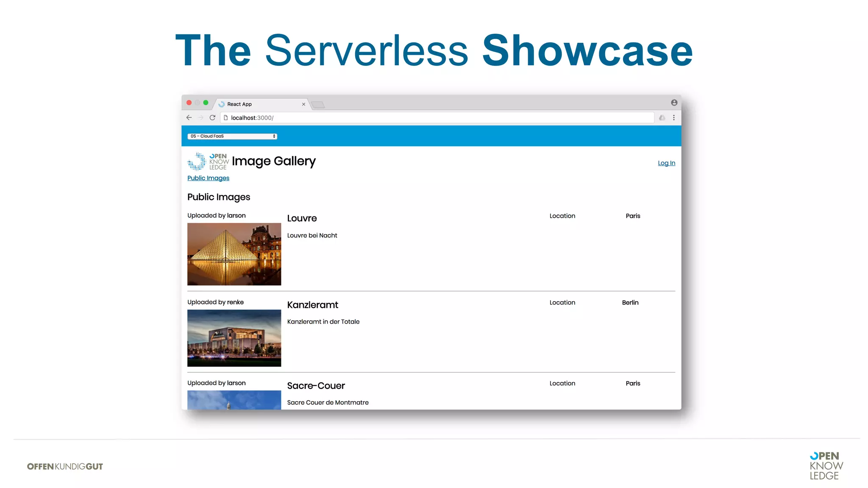The image size is (868, 488).
Task: Click the Louvre pyramid thumbnail
Action: pyautogui.click(x=234, y=254)
